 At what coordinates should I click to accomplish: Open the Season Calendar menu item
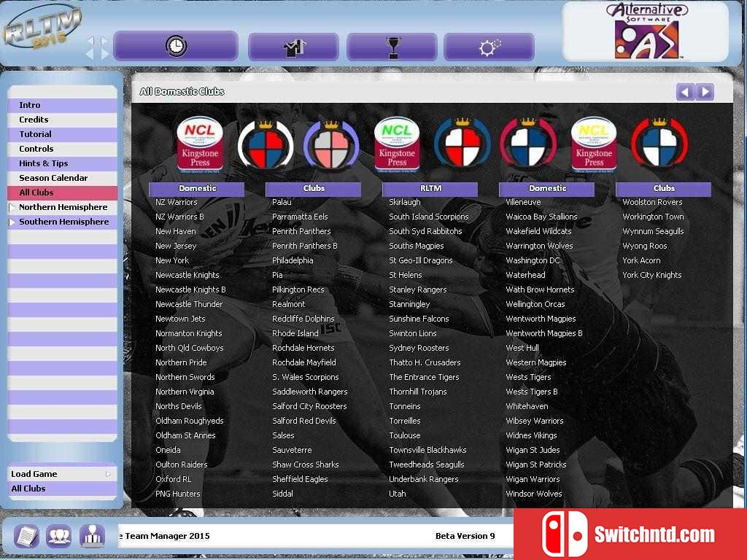pyautogui.click(x=63, y=178)
